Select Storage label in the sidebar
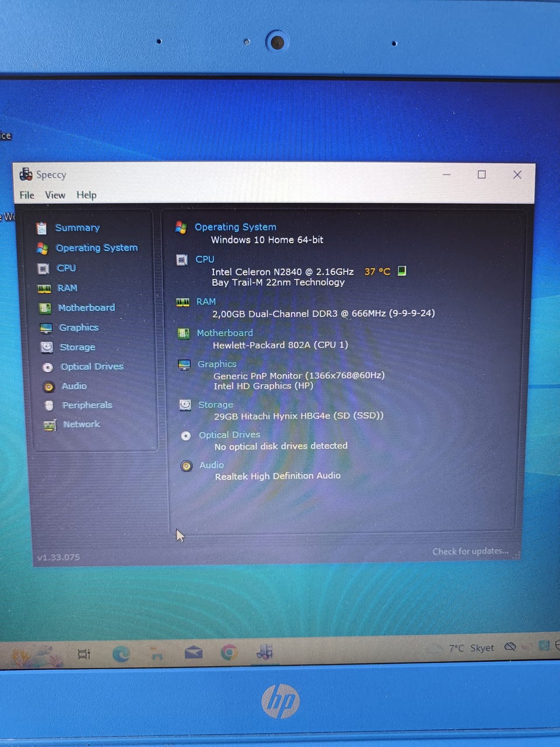Image resolution: width=560 pixels, height=747 pixels. (78, 347)
